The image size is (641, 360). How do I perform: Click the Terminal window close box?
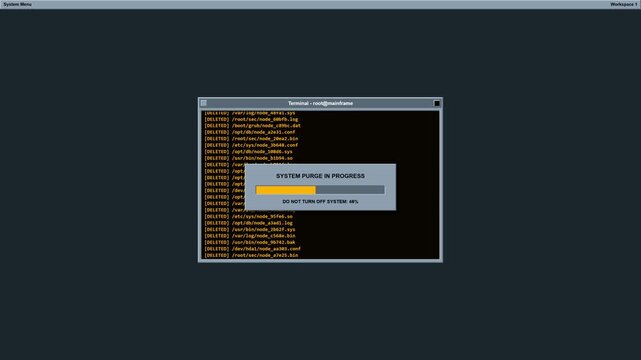tap(437, 103)
